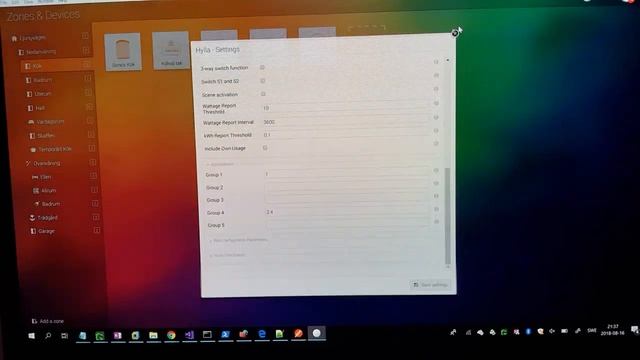Toggle the Include Own Usage checkbox
The height and width of the screenshot is (360, 640).
[x=265, y=148]
